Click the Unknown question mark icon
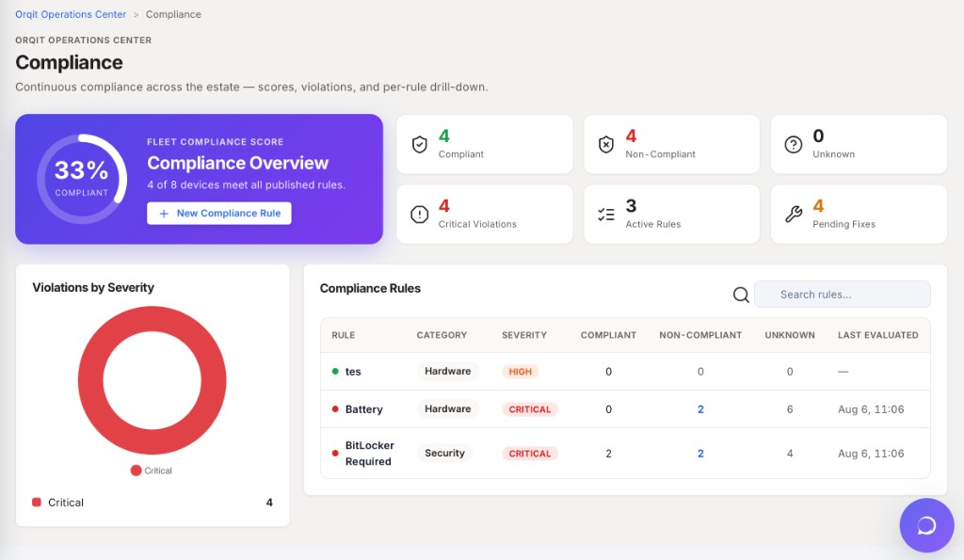The width and height of the screenshot is (964, 560). [793, 144]
